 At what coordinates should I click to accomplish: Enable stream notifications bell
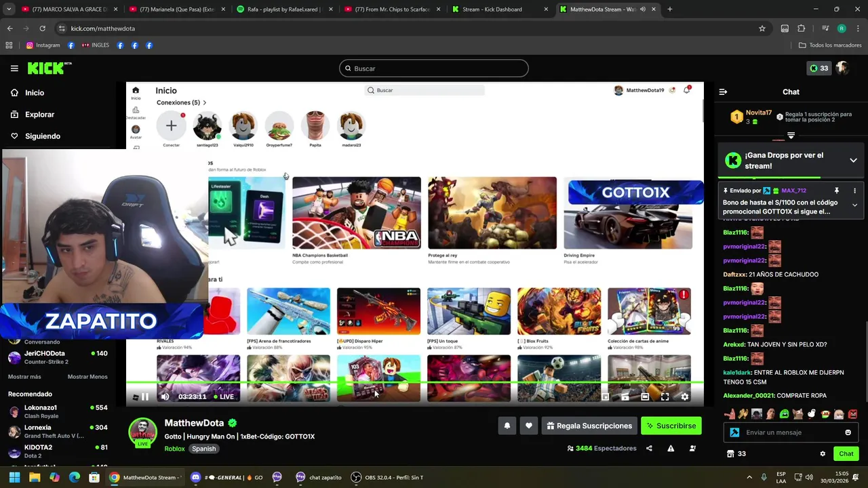coord(507,426)
